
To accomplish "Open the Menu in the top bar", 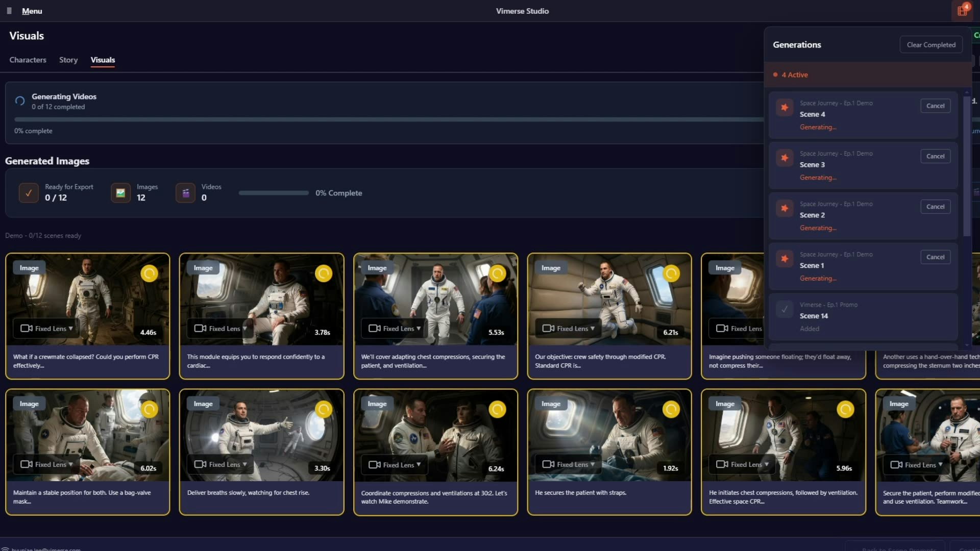I will coord(32,11).
